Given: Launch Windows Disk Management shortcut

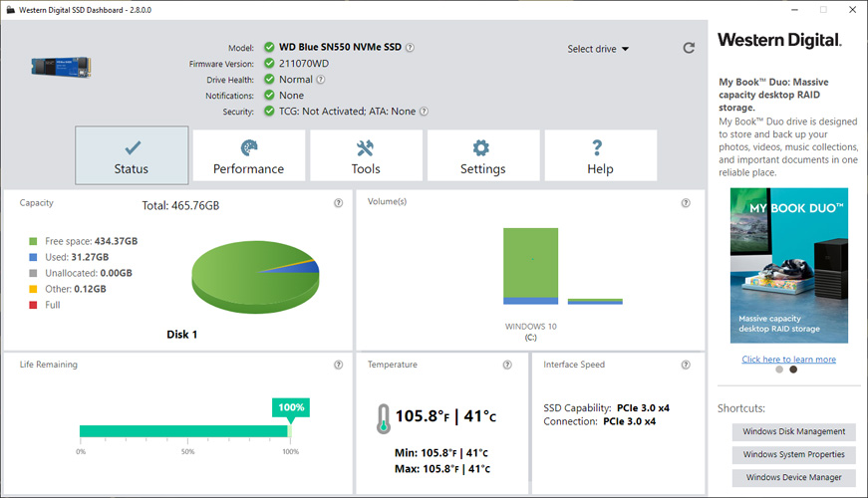Looking at the screenshot, I should 794,431.
